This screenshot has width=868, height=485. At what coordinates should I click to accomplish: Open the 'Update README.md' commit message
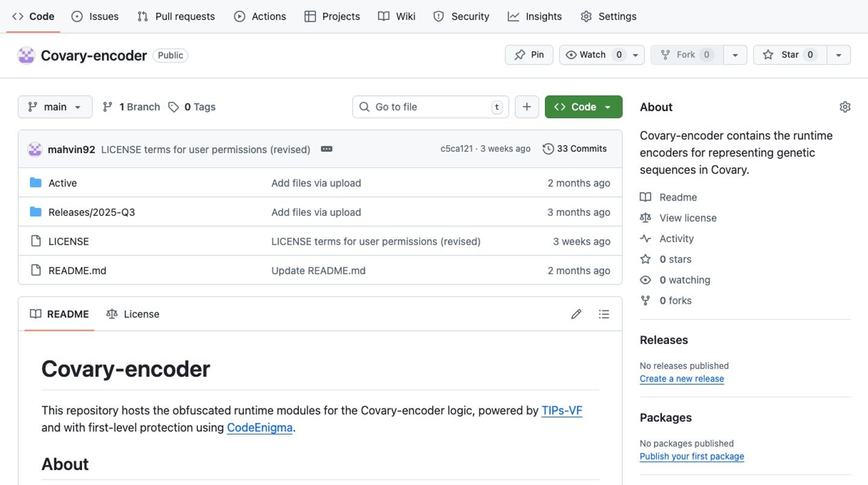point(318,271)
